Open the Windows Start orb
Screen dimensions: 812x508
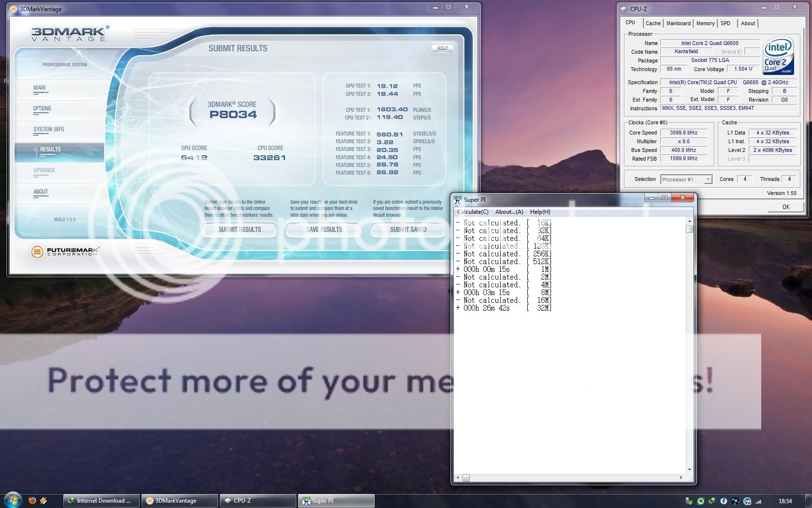[13, 500]
